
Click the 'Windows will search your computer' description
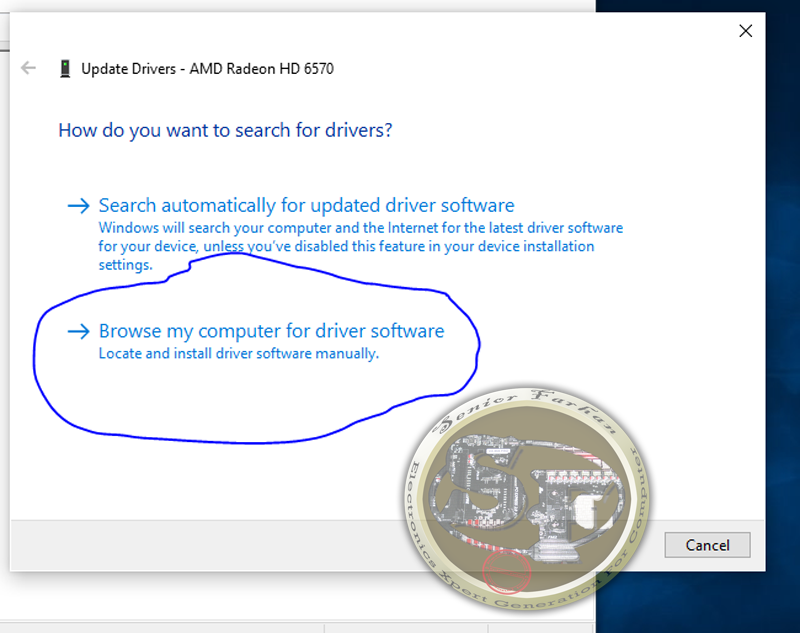tap(361, 246)
